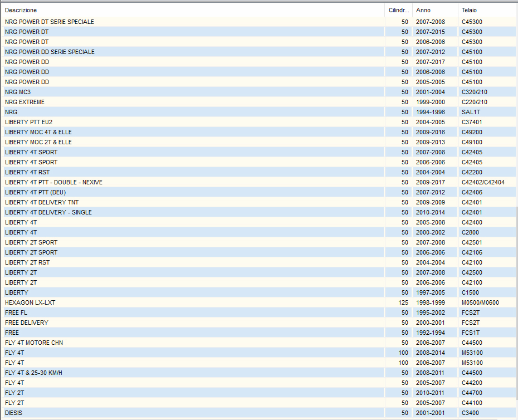This screenshot has height=420, width=518.
Task: Choose NRG POWER DD SERIE SPECIALE row
Action: [x=258, y=52]
